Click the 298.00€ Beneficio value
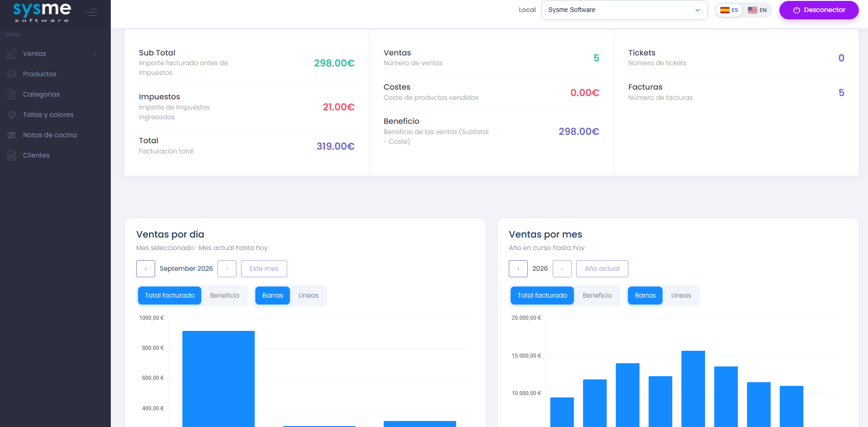868x427 pixels. coord(579,132)
